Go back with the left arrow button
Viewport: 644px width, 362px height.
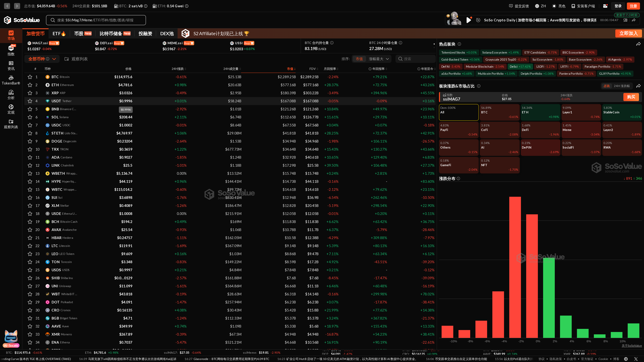coord(7,6)
